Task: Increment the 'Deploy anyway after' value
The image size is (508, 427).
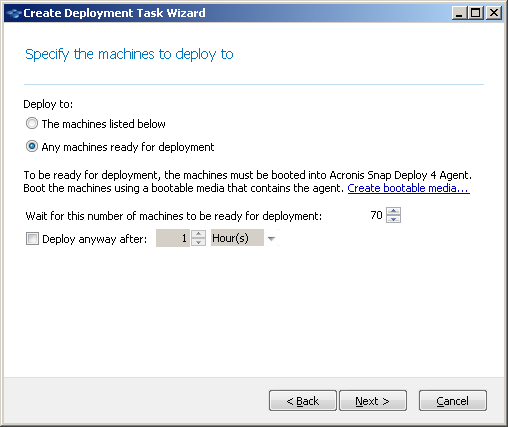Action: coord(198,234)
